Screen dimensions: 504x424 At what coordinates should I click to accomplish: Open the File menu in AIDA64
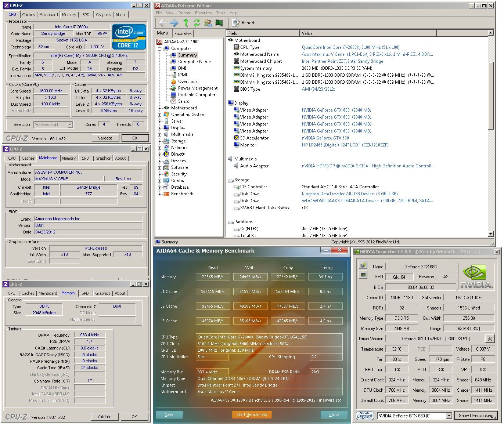(159, 13)
